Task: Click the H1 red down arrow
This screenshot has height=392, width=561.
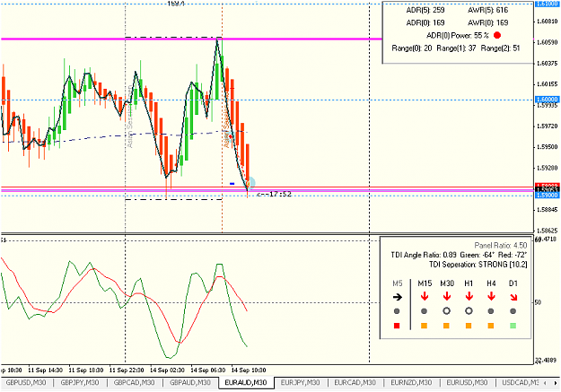Action: pyautogui.click(x=469, y=296)
